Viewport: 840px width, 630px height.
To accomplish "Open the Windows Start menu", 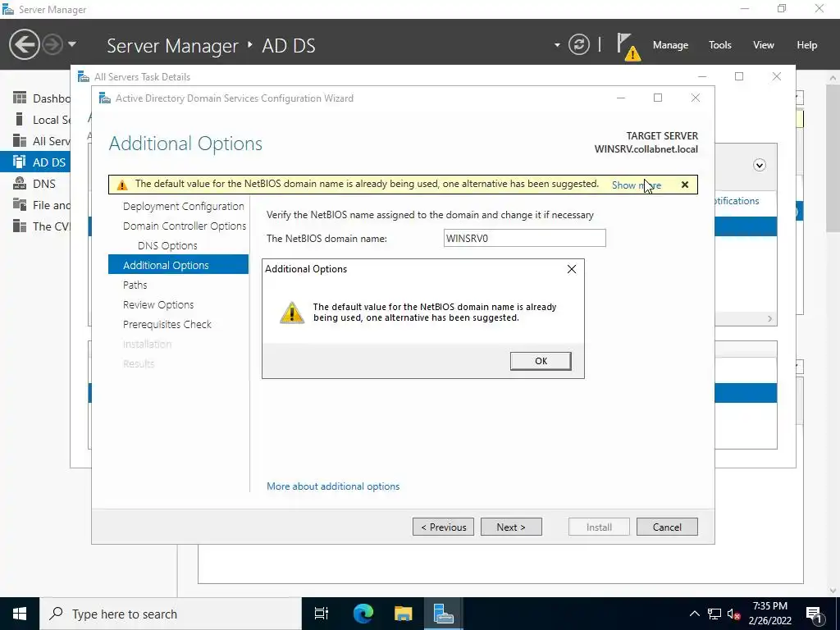I will pyautogui.click(x=20, y=614).
